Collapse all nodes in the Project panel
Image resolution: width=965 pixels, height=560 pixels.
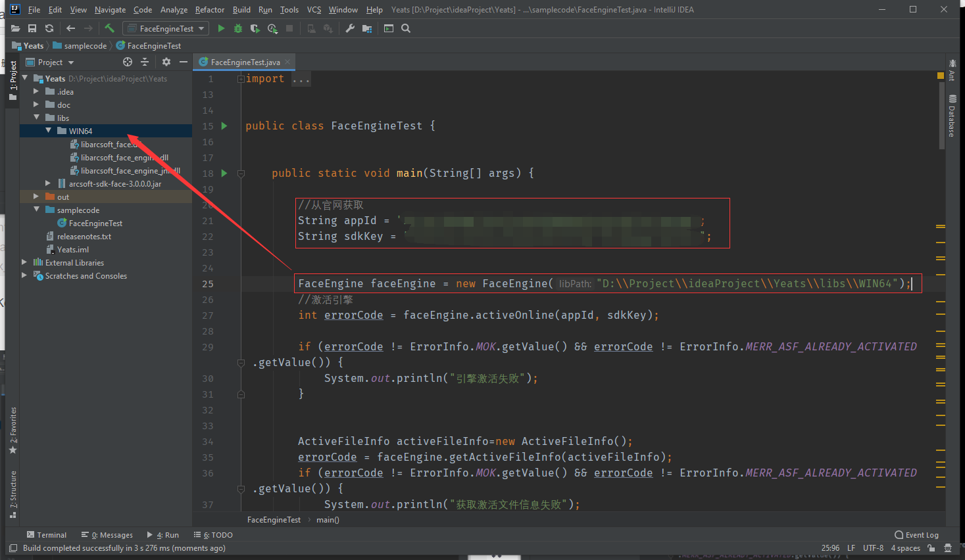point(145,62)
